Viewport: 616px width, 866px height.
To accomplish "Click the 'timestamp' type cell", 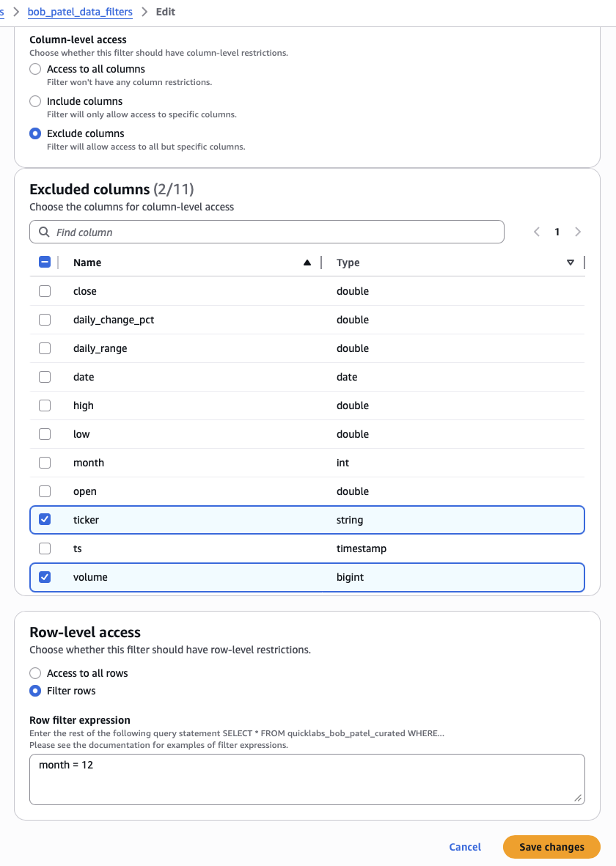I will coord(362,548).
